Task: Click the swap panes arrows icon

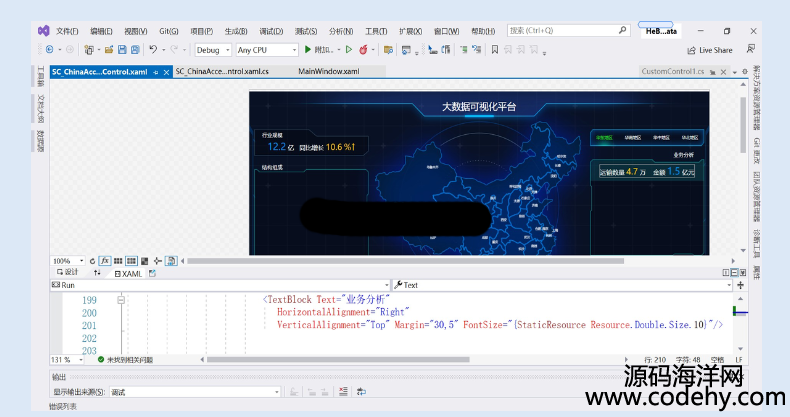Action: tap(97, 272)
